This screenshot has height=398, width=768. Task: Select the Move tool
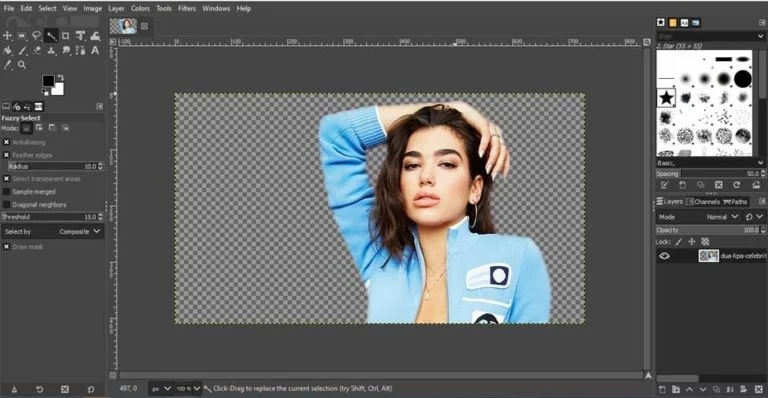coord(7,36)
